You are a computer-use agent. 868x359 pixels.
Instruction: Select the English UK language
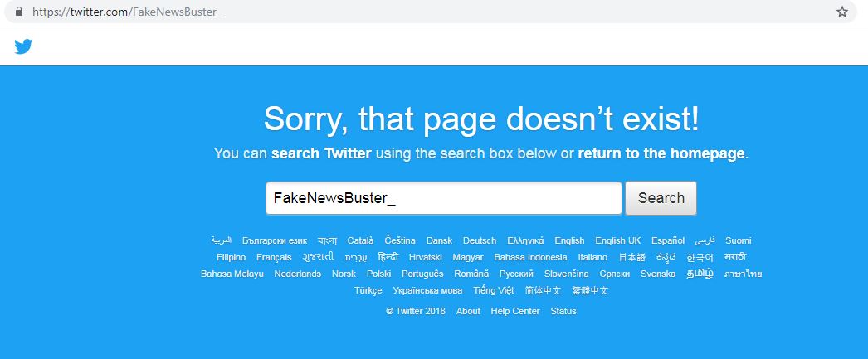click(617, 240)
